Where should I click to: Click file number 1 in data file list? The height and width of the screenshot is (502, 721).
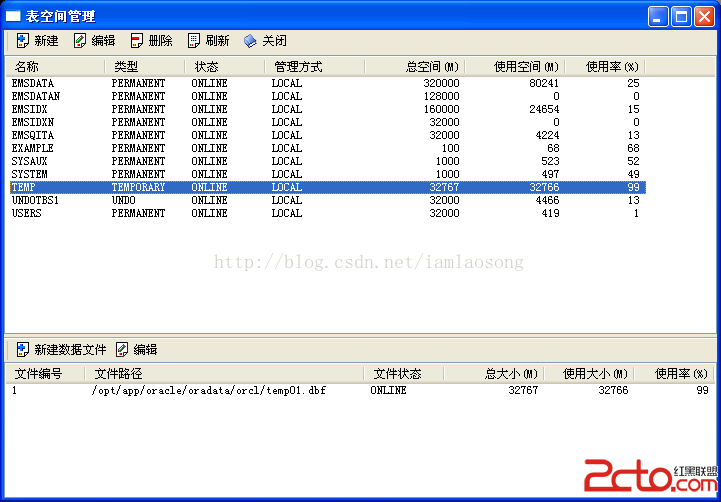(x=14, y=390)
